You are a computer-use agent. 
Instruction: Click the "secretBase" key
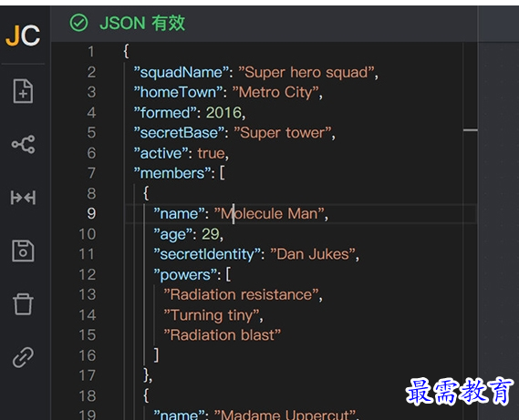pos(179,133)
